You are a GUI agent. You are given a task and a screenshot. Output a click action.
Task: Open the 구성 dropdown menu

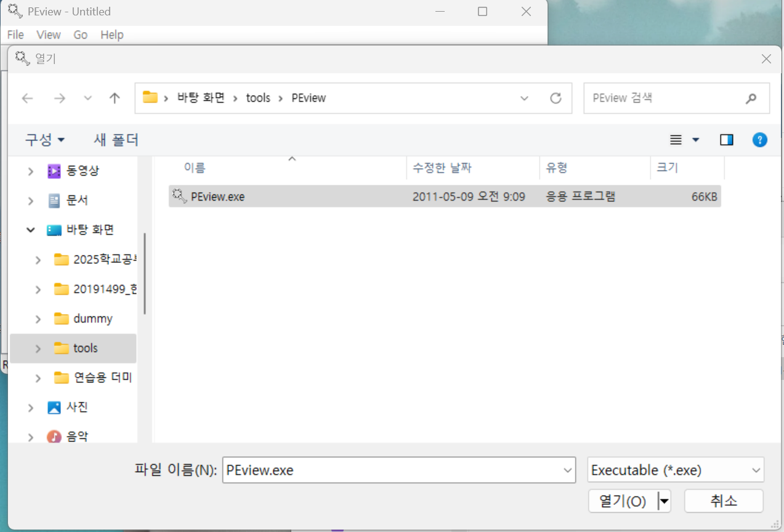(x=44, y=140)
